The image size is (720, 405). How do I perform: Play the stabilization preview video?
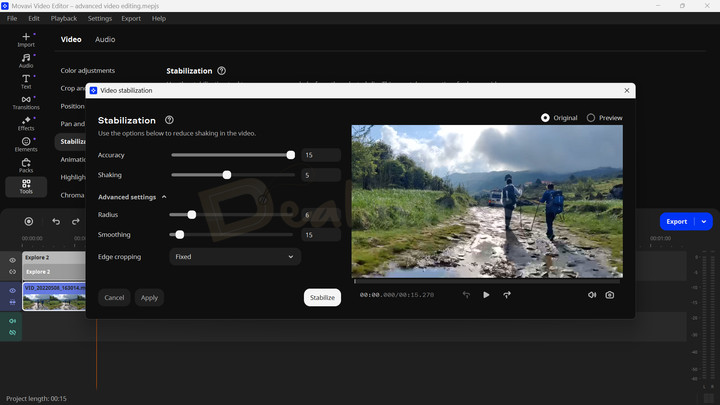coord(486,295)
